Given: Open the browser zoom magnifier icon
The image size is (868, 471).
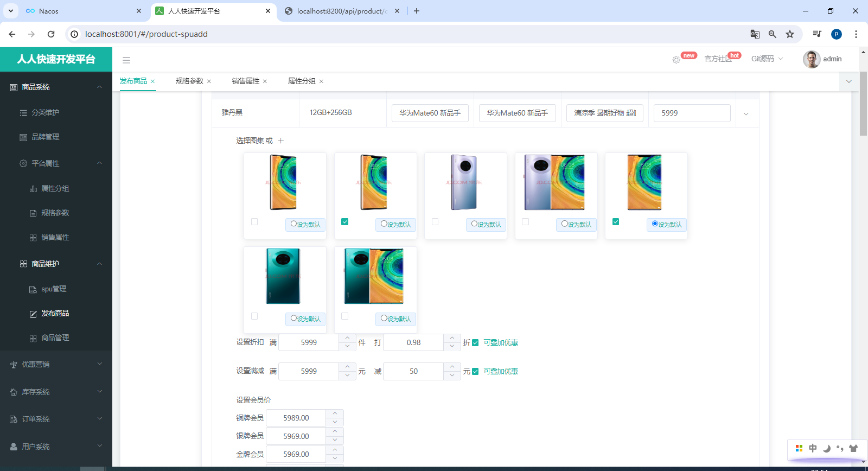Looking at the screenshot, I should (773, 34).
